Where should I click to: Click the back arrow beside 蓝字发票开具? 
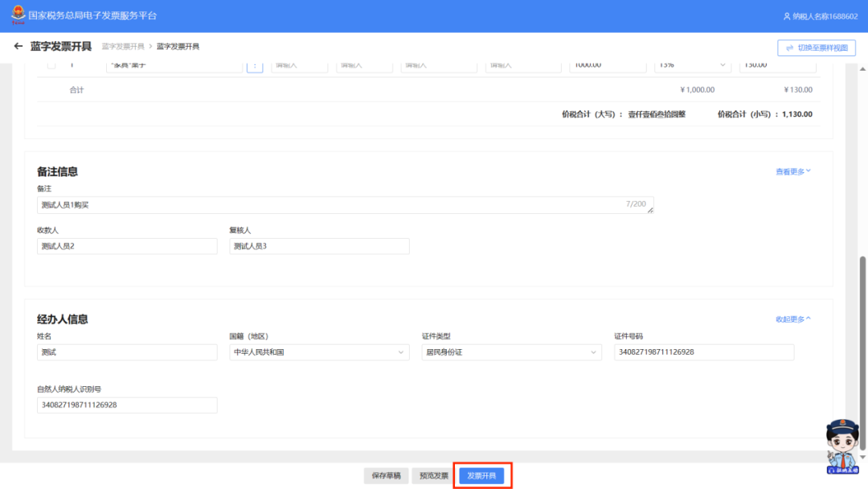[18, 47]
